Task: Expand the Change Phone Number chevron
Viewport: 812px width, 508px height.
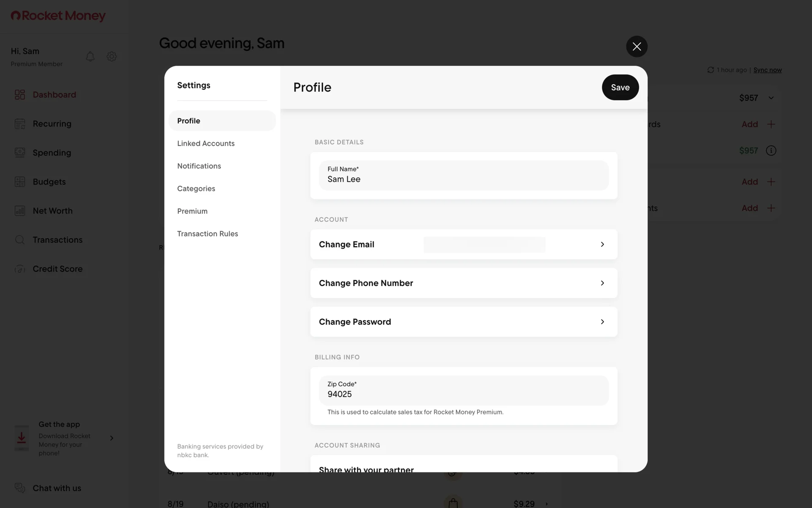Action: click(602, 283)
